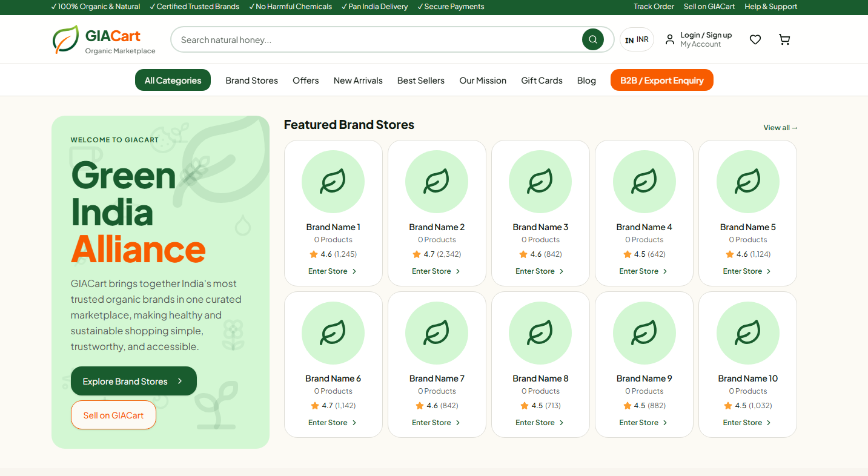
Task: Open the Brand Stores nav item
Action: point(252,81)
